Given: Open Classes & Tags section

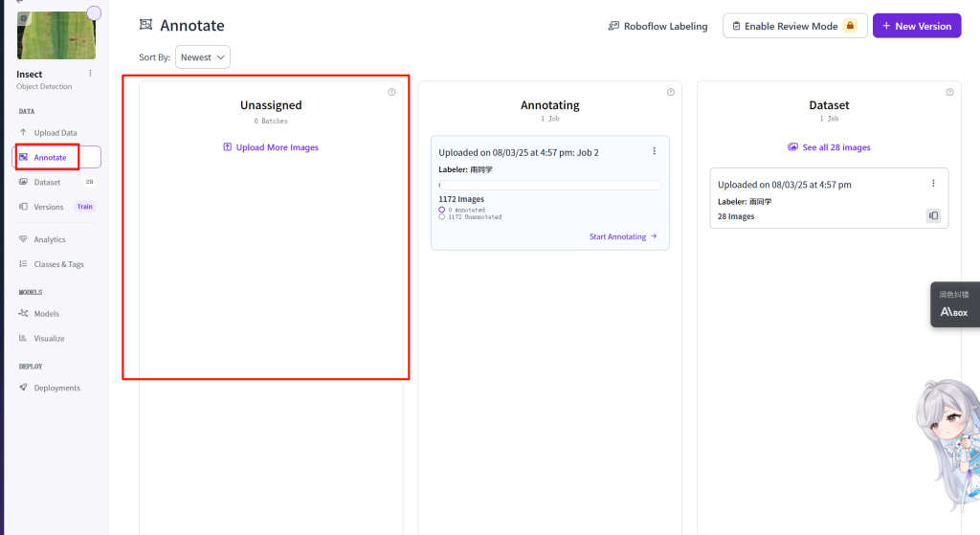Looking at the screenshot, I should (x=58, y=264).
